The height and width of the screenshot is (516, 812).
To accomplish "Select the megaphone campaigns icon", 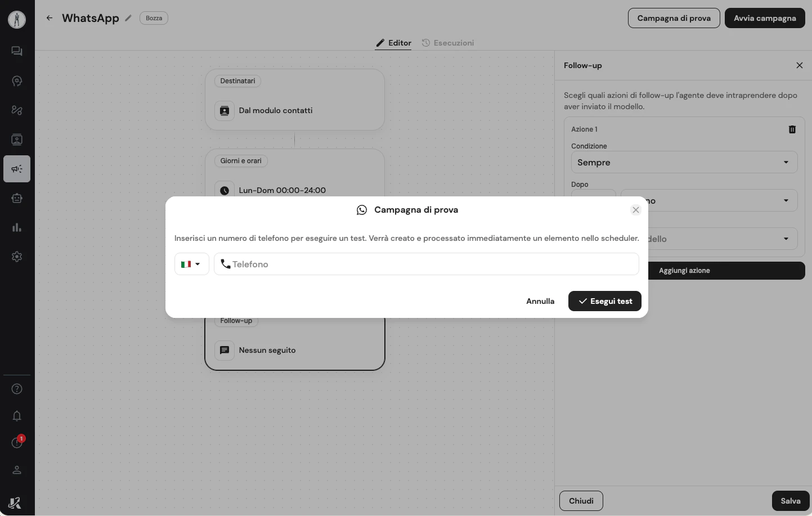I will (x=17, y=169).
